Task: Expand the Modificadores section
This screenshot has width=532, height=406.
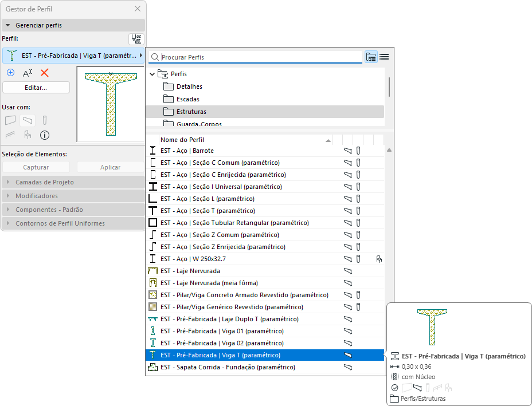Action: point(73,196)
